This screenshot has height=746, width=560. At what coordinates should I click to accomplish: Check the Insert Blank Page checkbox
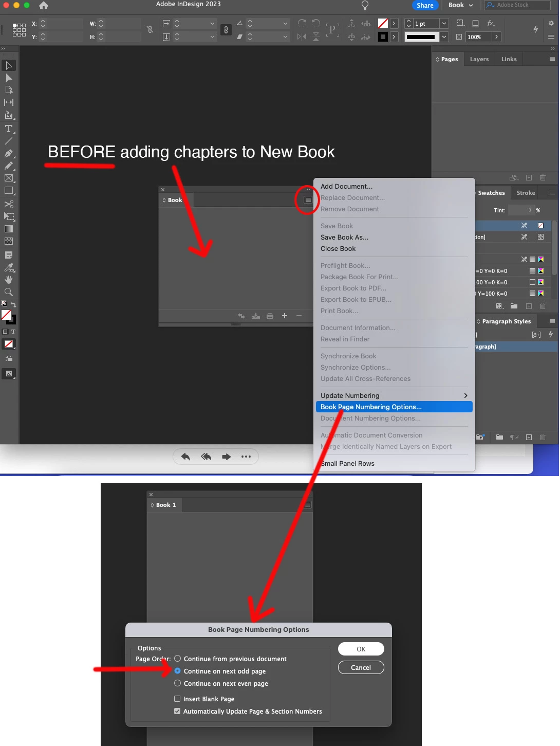177,699
